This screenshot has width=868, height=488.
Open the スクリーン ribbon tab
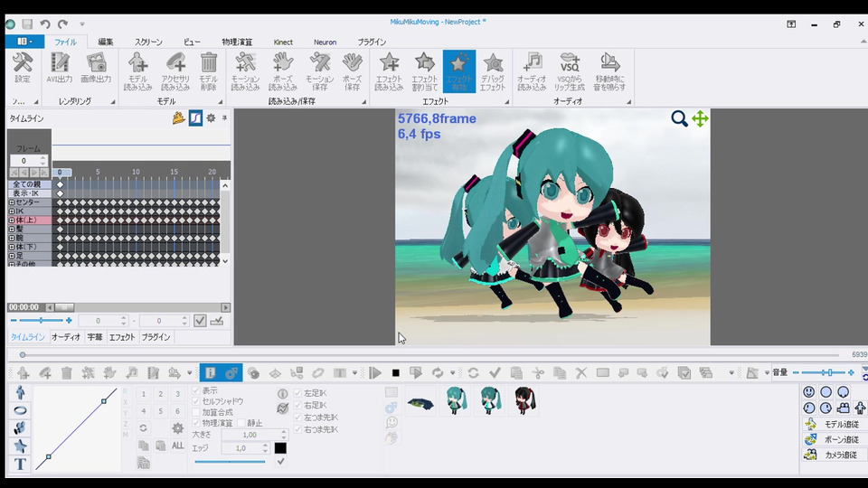[148, 42]
